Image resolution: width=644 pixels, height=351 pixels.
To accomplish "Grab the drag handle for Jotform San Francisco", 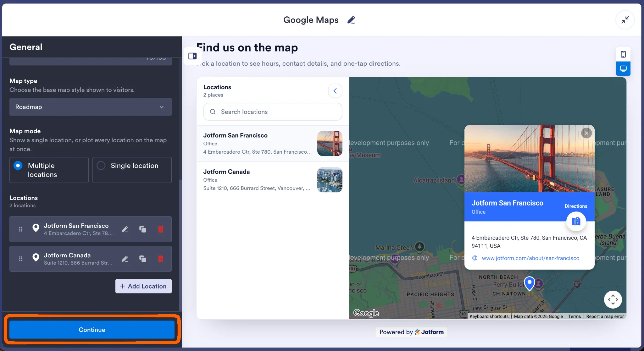I will (20, 229).
